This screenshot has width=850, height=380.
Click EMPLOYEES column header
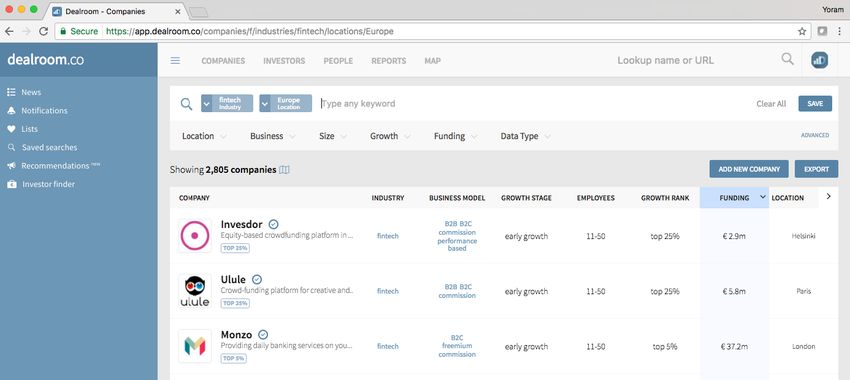click(596, 198)
